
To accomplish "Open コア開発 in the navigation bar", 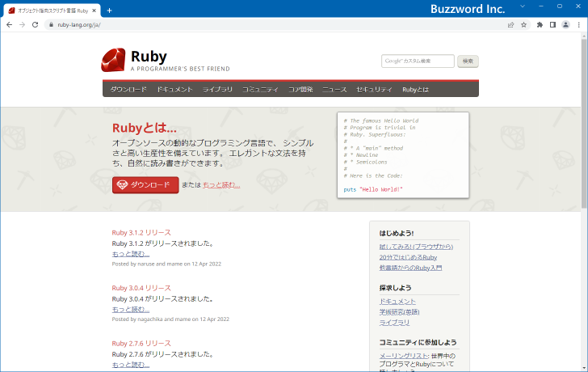I will [300, 89].
